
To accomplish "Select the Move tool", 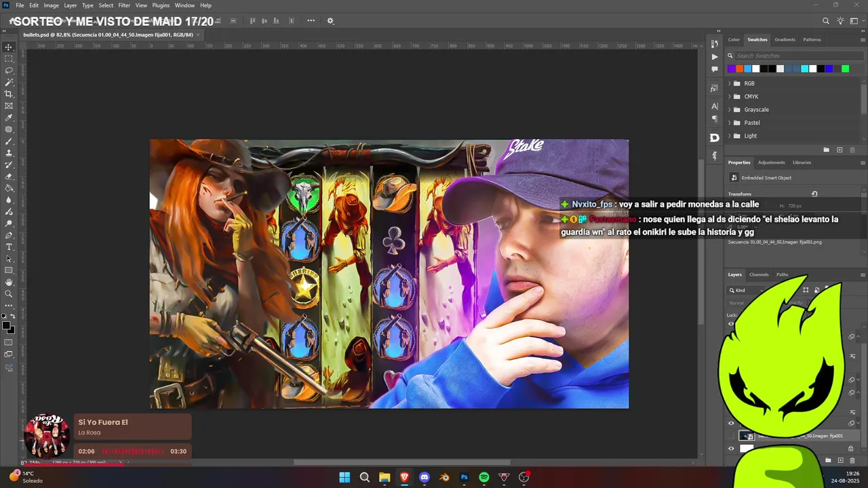I will click(9, 47).
